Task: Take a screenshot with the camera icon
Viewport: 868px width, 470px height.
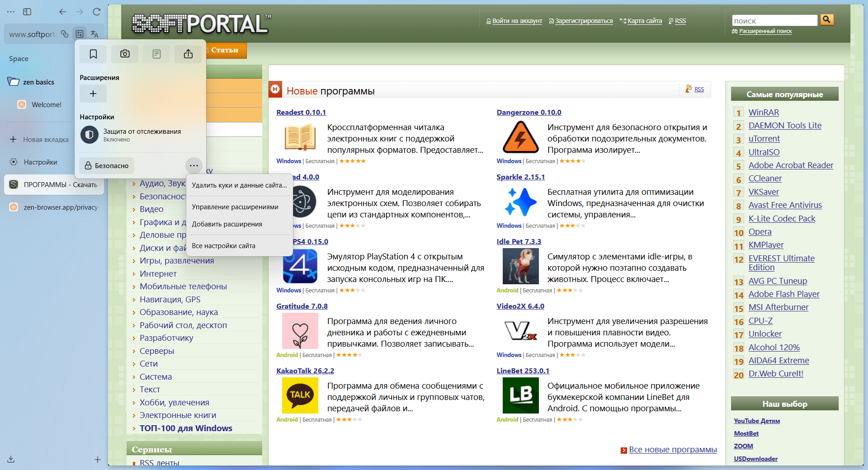Action: point(125,54)
